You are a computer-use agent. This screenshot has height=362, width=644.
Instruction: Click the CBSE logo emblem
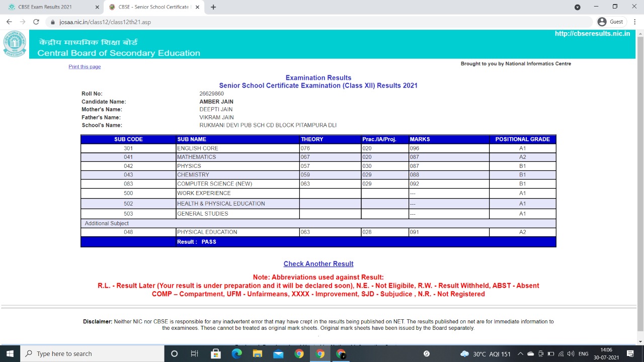15,44
